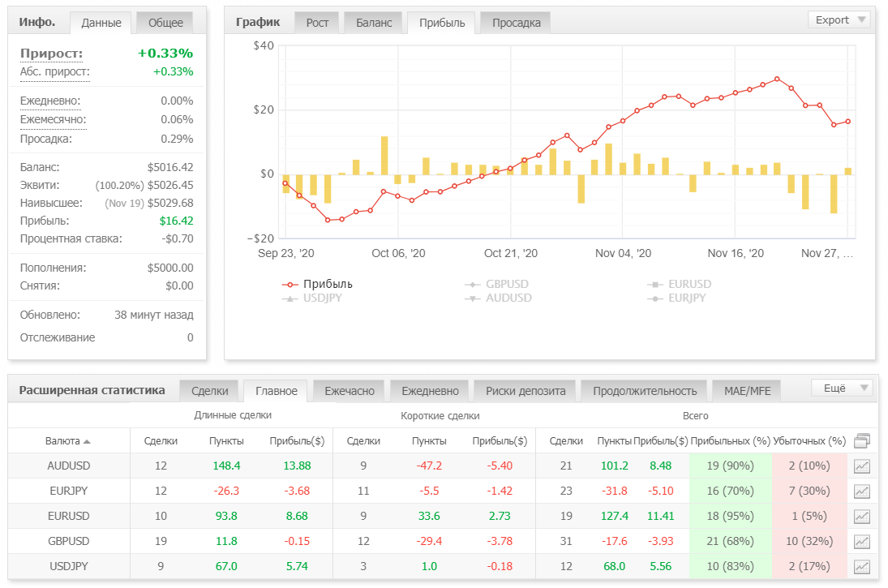Click the highest profit point on the red line

777,79
